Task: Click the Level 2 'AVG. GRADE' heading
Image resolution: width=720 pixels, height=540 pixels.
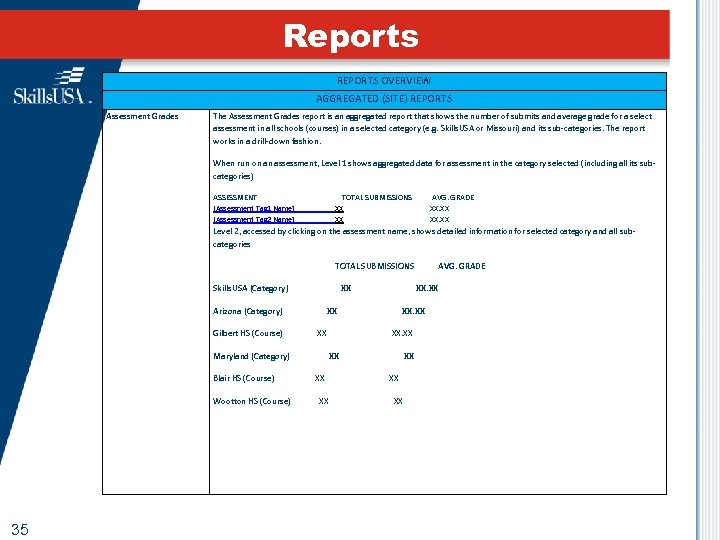Action: 461,266
